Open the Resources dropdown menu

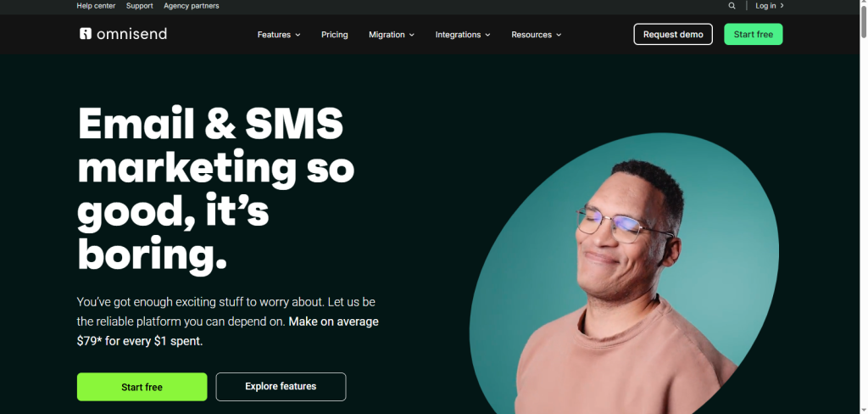tap(536, 35)
